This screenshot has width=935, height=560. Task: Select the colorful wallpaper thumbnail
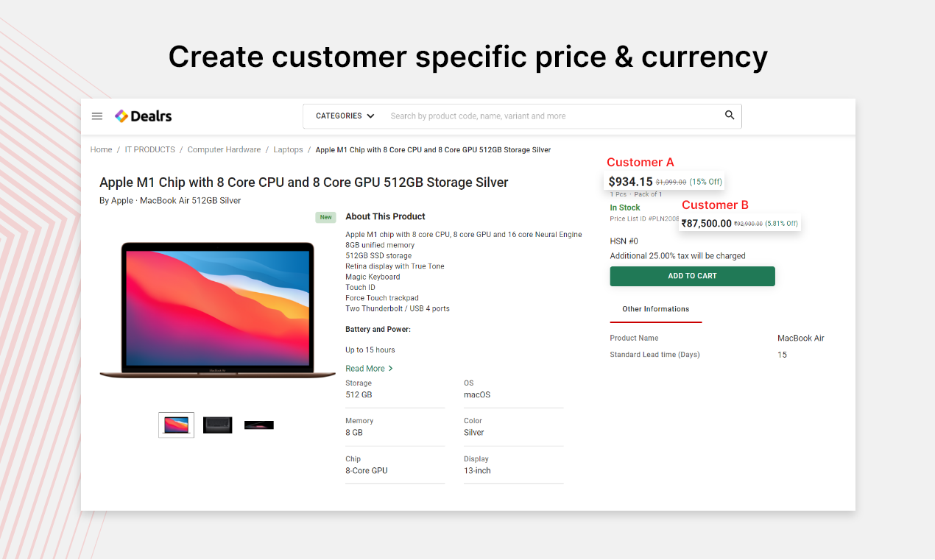[176, 425]
